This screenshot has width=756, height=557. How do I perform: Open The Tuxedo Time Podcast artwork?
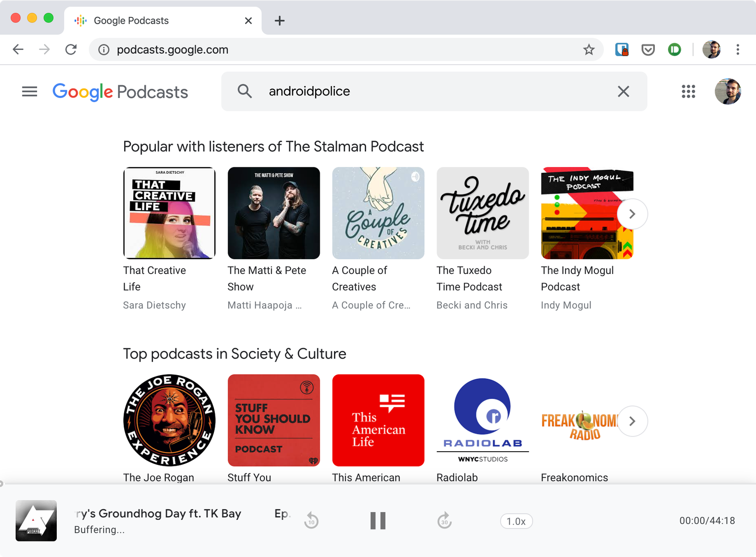coord(482,213)
